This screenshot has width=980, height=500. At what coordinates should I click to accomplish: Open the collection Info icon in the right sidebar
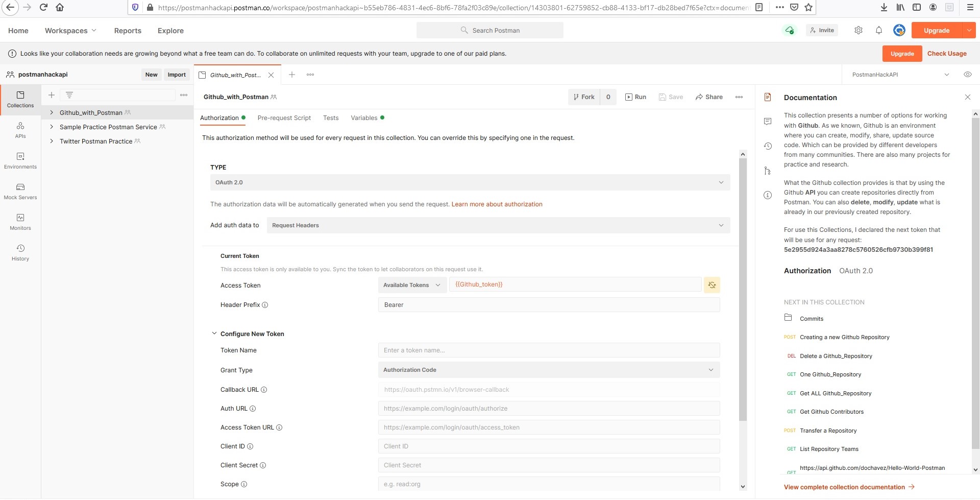(768, 195)
